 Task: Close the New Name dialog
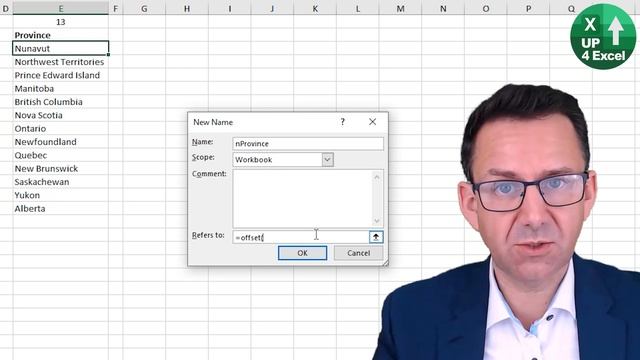tap(372, 122)
